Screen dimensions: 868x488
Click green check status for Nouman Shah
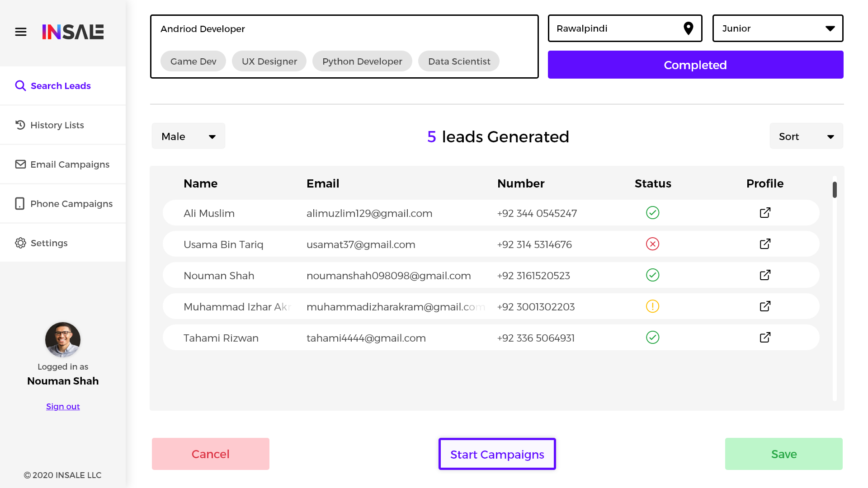[653, 275]
